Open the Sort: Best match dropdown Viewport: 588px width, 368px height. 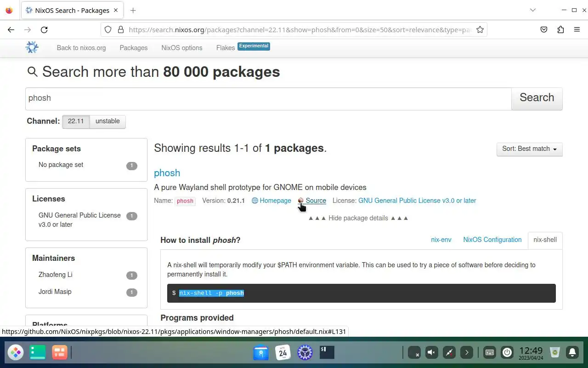click(529, 149)
